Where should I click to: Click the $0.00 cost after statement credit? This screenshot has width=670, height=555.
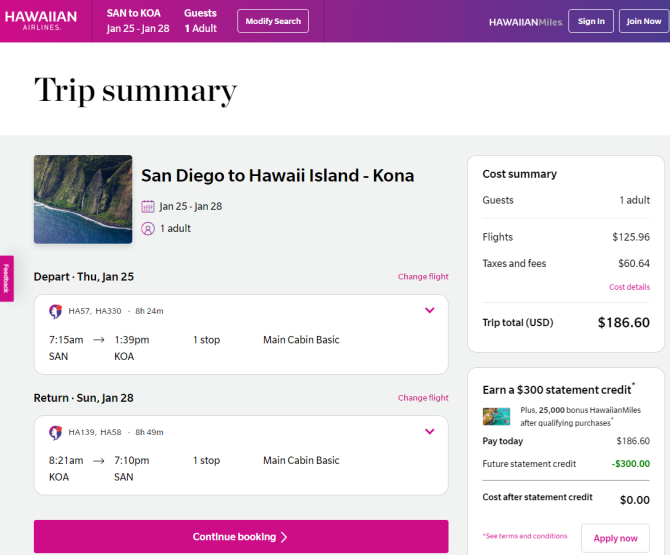point(635,500)
